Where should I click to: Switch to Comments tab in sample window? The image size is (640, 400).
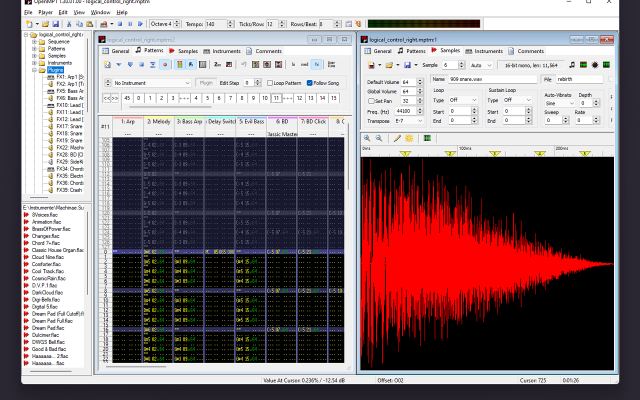(x=526, y=51)
